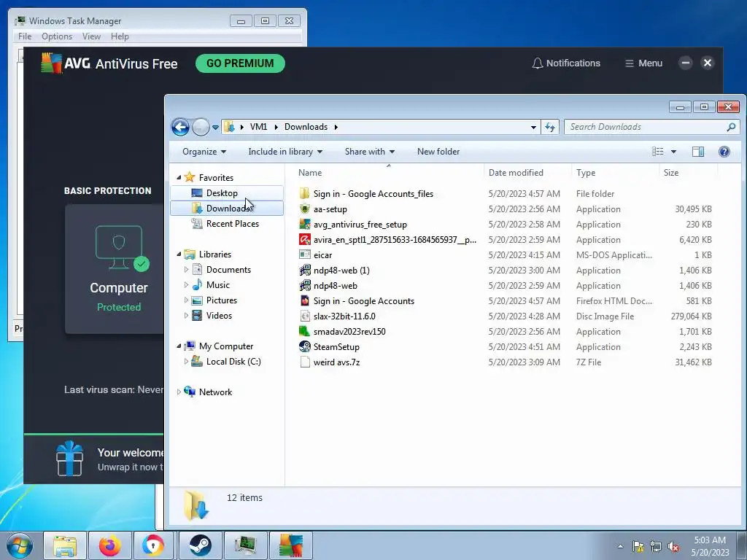This screenshot has width=747, height=560.
Task: Open the view options dropdown arrow
Action: (673, 152)
